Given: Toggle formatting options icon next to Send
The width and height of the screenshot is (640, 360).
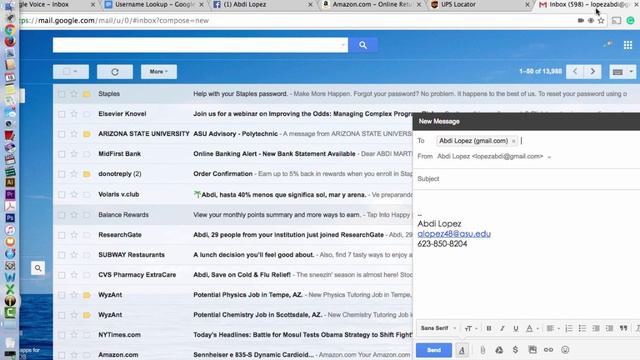Looking at the screenshot, I should click(x=462, y=350).
